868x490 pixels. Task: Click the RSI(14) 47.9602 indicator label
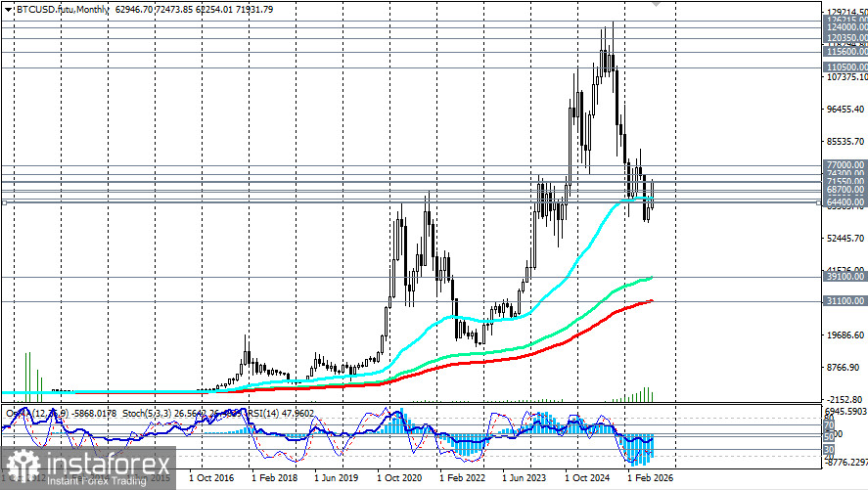(281, 413)
